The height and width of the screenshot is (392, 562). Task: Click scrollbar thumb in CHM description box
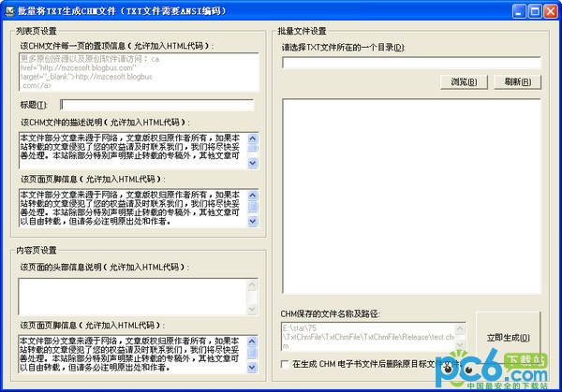(x=253, y=148)
